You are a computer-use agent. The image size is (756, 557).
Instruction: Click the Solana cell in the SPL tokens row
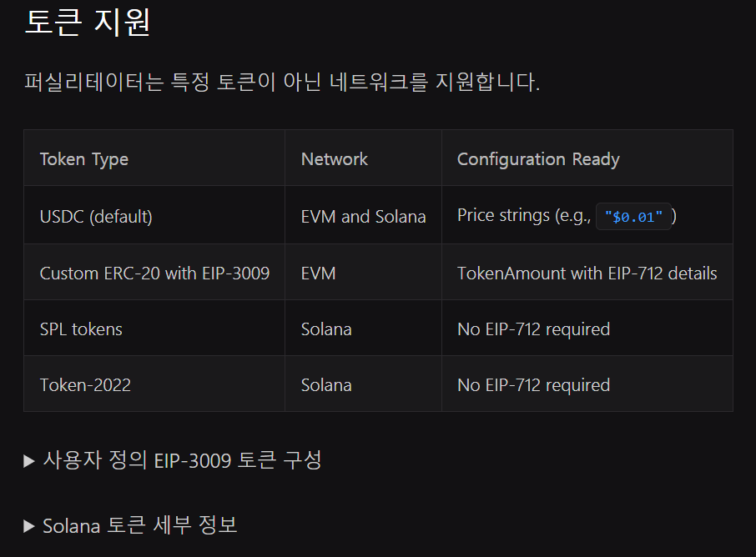326,329
